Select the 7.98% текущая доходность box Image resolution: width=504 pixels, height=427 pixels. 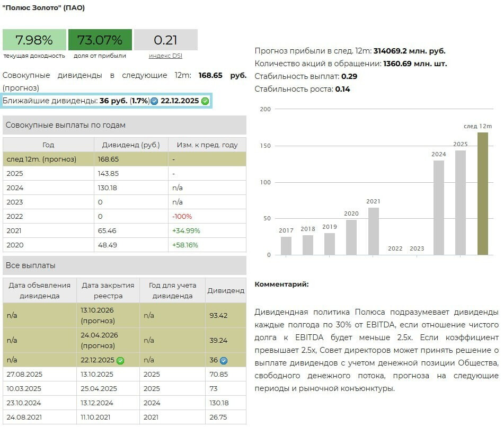pos(34,40)
